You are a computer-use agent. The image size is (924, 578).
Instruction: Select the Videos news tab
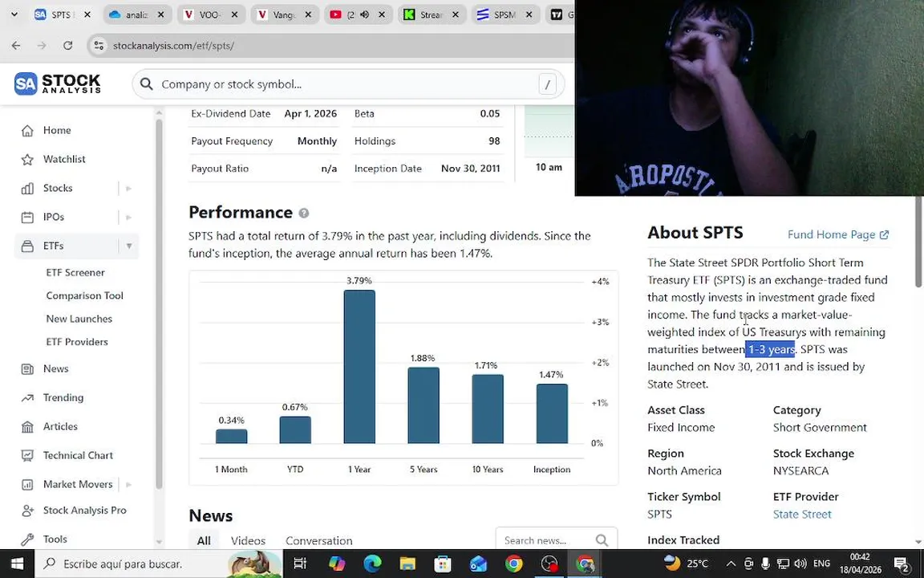pyautogui.click(x=248, y=541)
